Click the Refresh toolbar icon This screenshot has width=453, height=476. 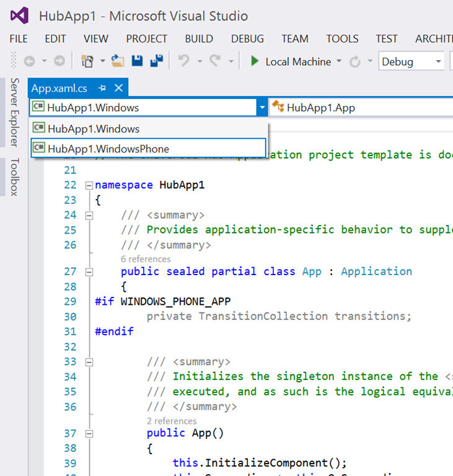click(x=354, y=61)
